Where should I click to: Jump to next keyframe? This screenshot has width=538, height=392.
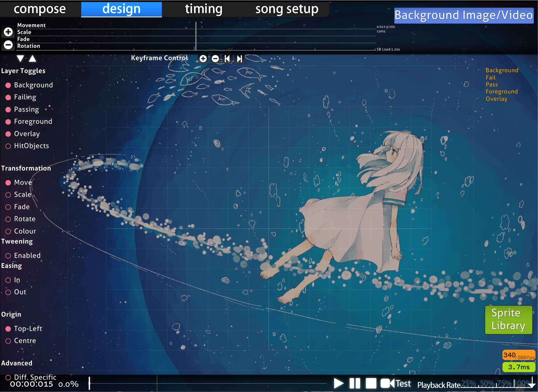coord(239,59)
